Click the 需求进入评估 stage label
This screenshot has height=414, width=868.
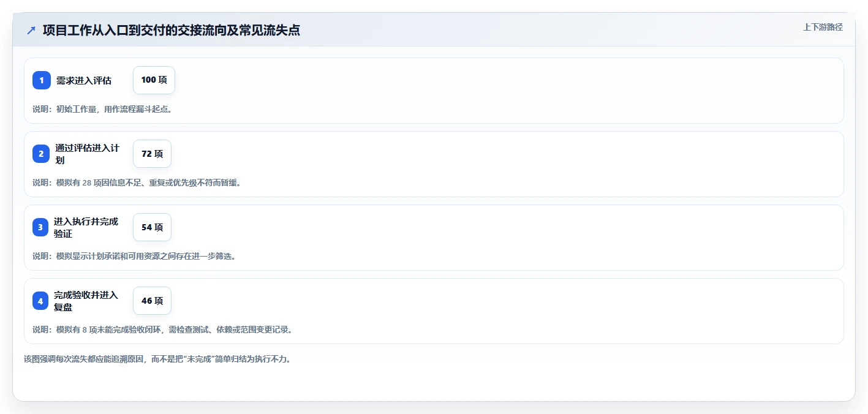[84, 80]
